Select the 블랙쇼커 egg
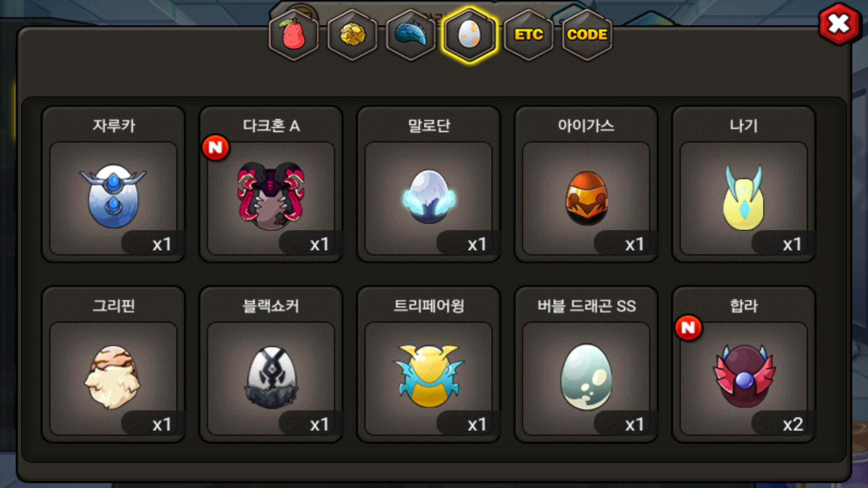Image resolution: width=868 pixels, height=488 pixels. (271, 365)
